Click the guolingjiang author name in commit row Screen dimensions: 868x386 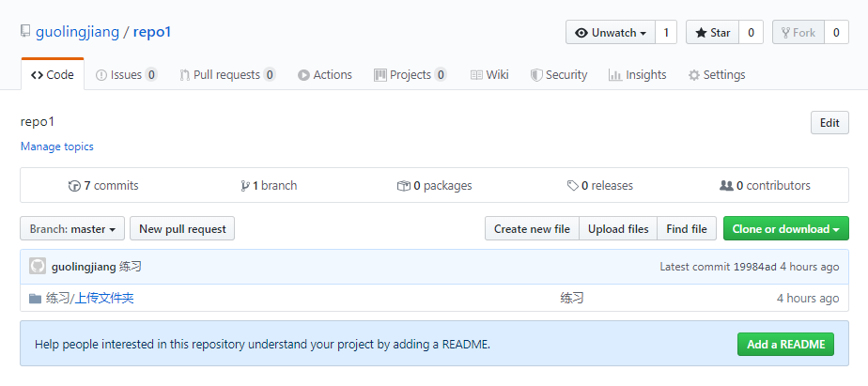tap(84, 267)
